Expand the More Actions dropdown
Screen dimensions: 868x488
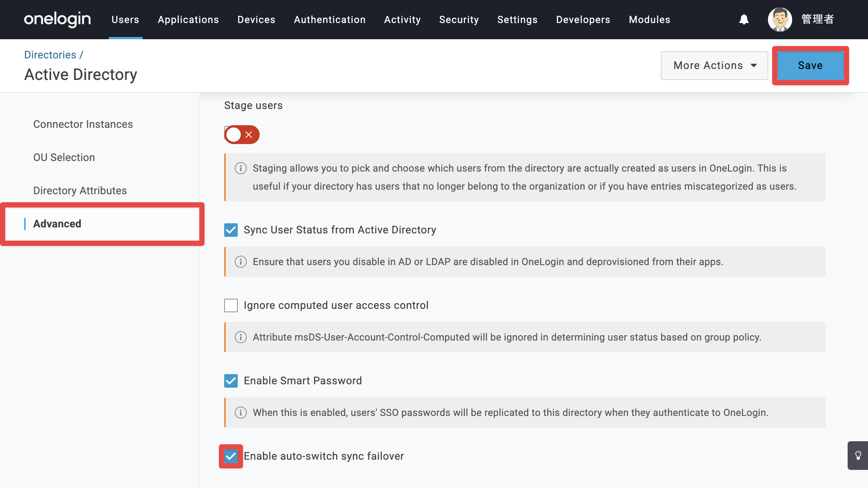click(x=714, y=66)
